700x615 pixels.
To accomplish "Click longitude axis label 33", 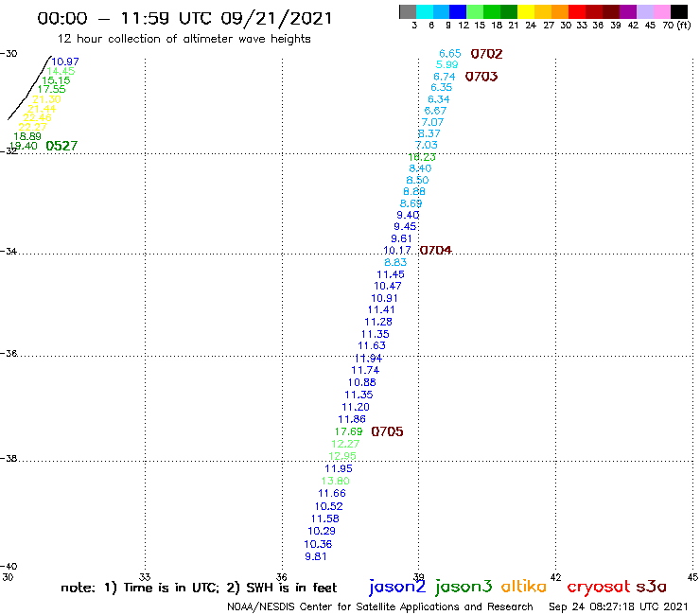I will (x=145, y=577).
